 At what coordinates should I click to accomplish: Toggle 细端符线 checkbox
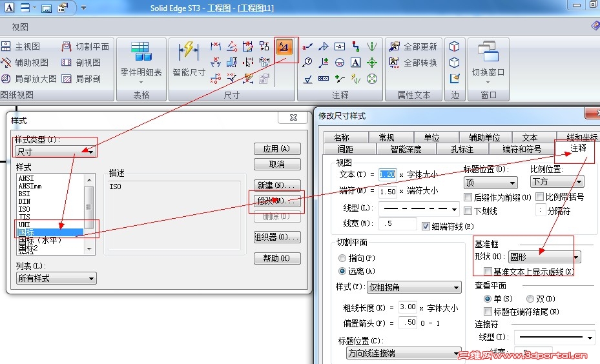pyautogui.click(x=426, y=227)
